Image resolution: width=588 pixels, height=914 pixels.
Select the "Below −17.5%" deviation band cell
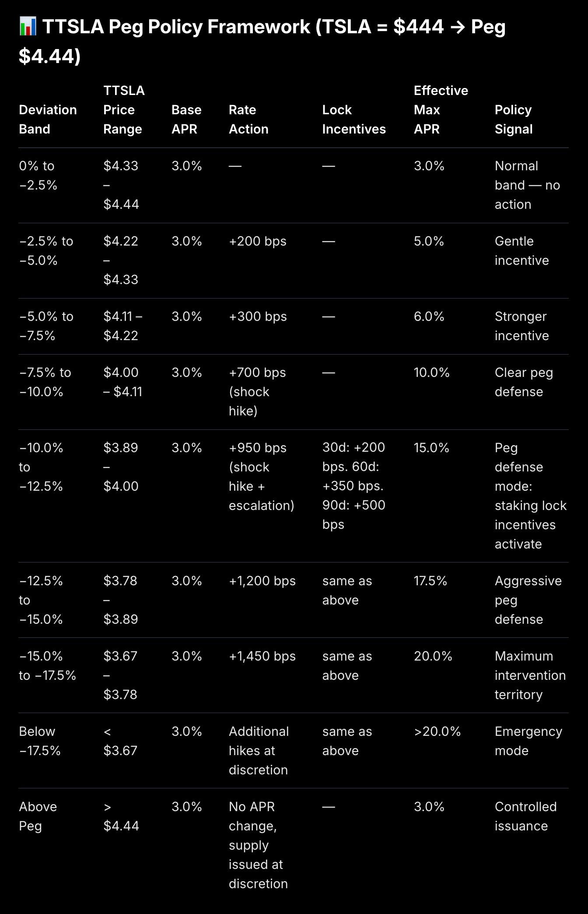(x=40, y=741)
